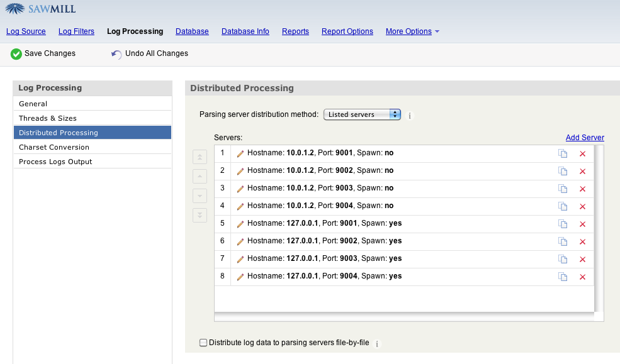The height and width of the screenshot is (364, 620).
Task: Go to the Database Info tab
Action: click(x=245, y=31)
